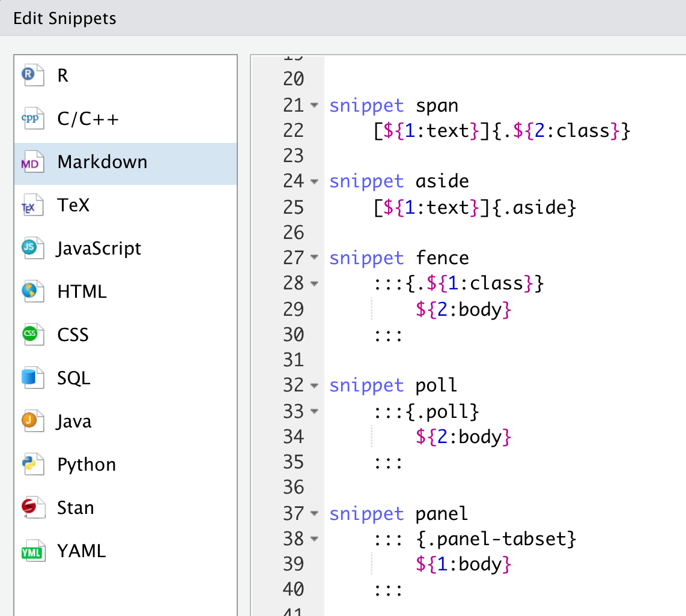The height and width of the screenshot is (616, 686).
Task: Select YAML snippet language
Action: coord(126,551)
